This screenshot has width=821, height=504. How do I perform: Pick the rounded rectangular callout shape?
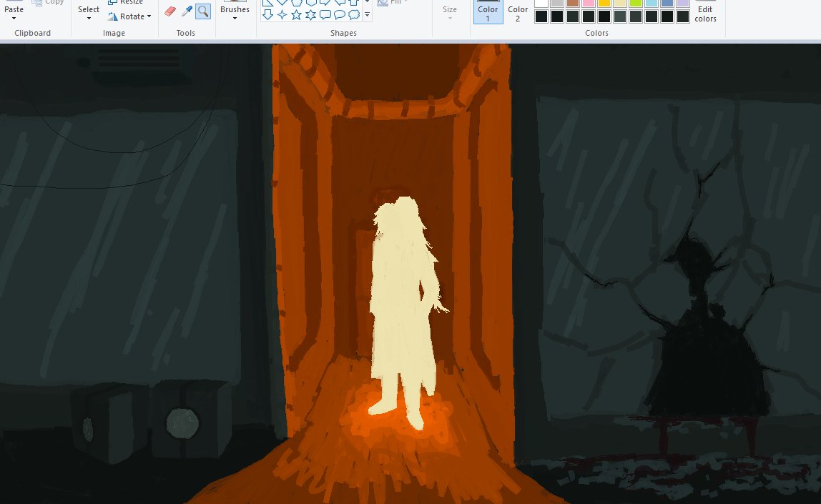[x=325, y=14]
